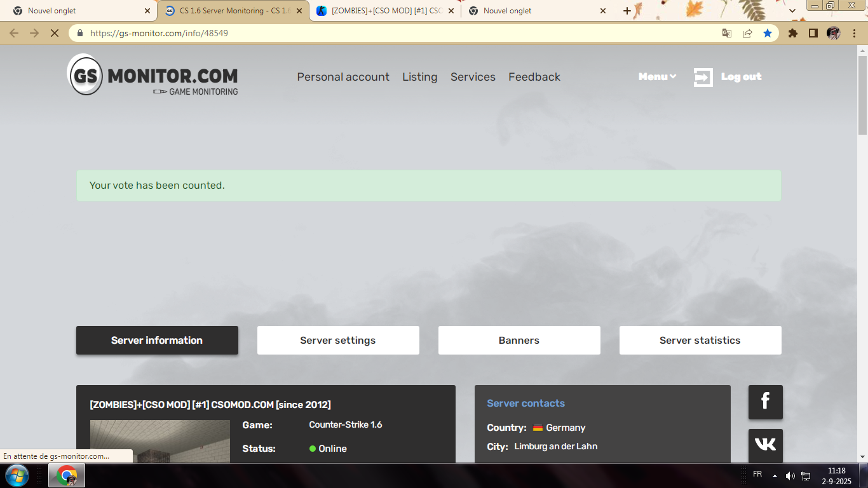Open the Google Translate page icon
This screenshot has width=868, height=488.
coord(727,33)
